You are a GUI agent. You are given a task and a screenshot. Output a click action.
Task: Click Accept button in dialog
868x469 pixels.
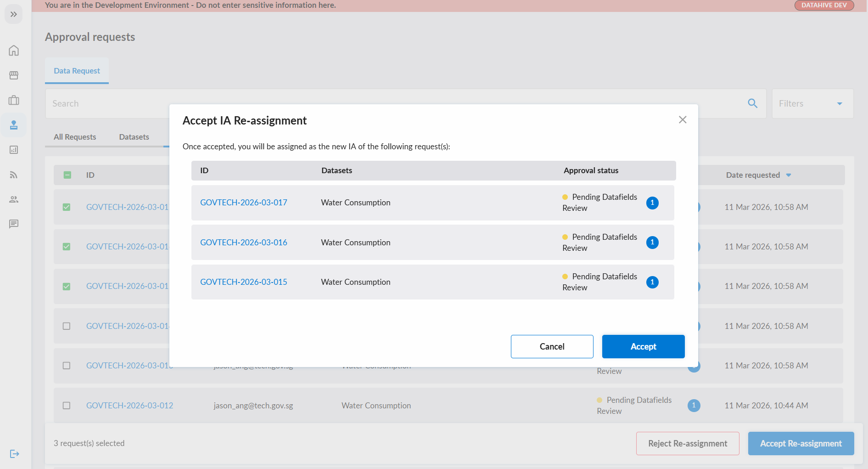[643, 346]
